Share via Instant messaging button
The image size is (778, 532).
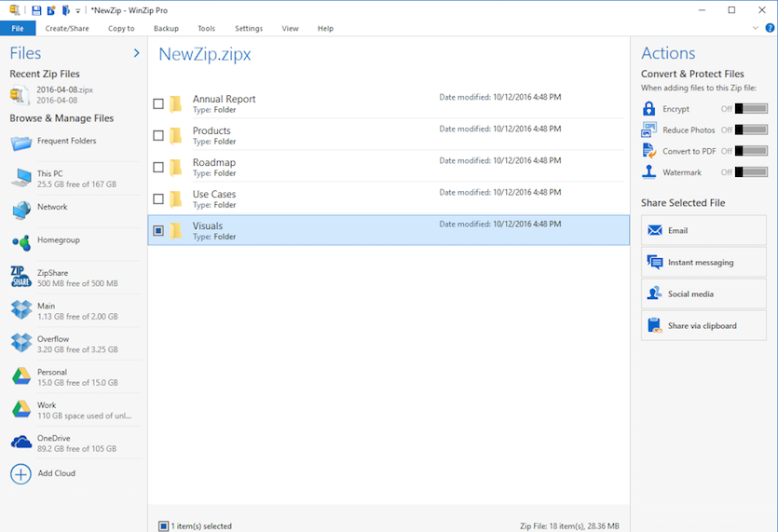[703, 262]
